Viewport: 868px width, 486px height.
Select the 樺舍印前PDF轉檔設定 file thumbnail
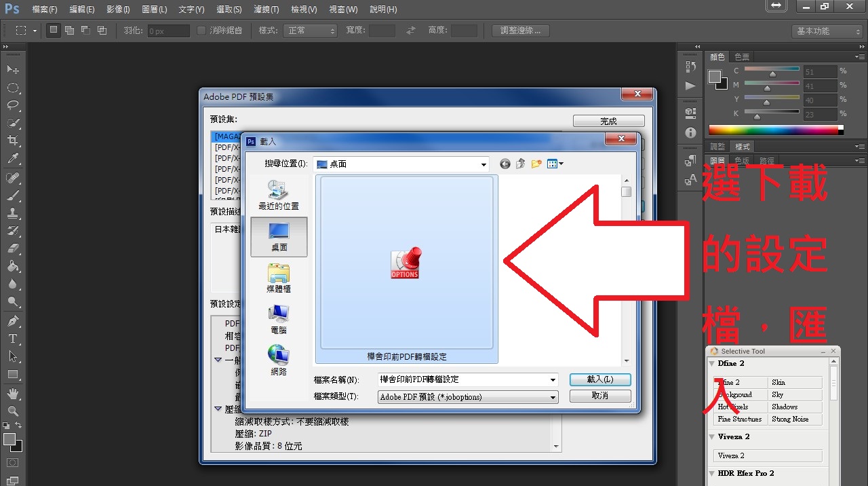[406, 269]
